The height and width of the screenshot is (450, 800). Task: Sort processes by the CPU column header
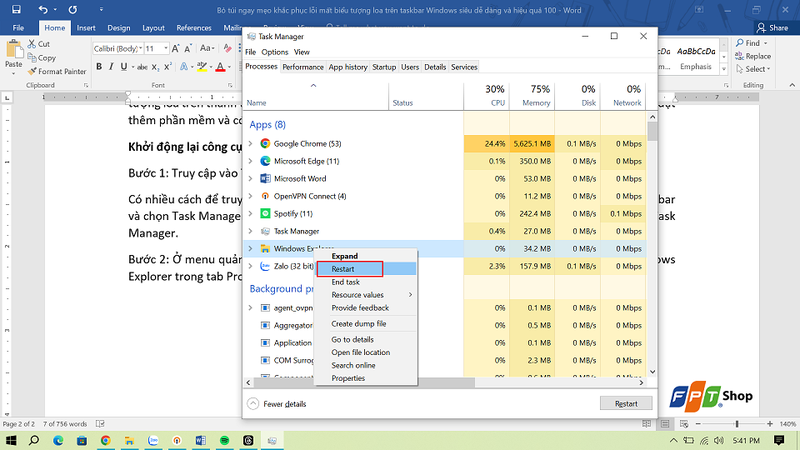coord(486,96)
